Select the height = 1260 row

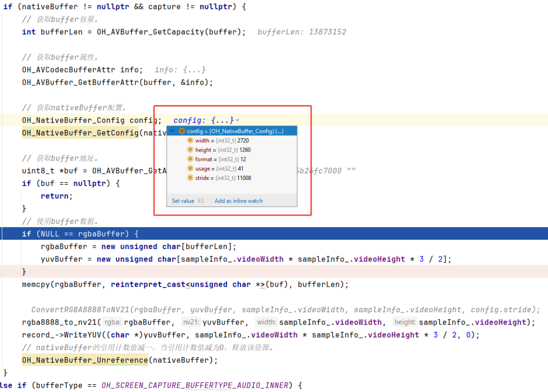pyautogui.click(x=223, y=150)
